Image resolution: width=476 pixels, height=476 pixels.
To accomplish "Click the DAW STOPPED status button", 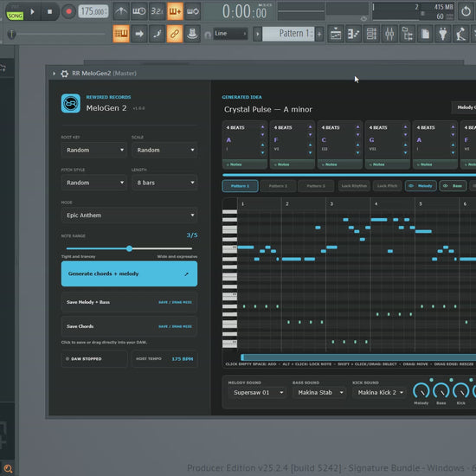I will [x=94, y=359].
